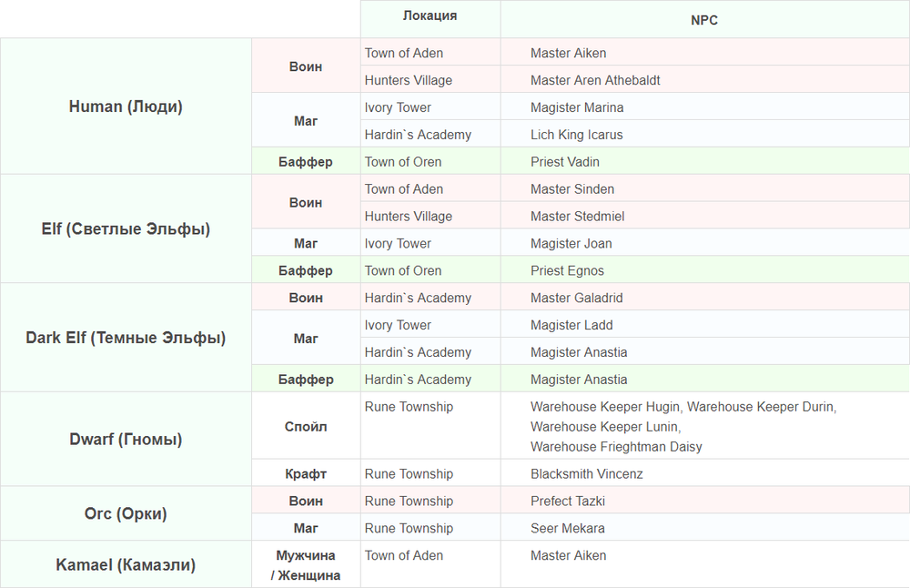This screenshot has width=910, height=588.
Task: Click the NPC column header
Action: click(703, 20)
